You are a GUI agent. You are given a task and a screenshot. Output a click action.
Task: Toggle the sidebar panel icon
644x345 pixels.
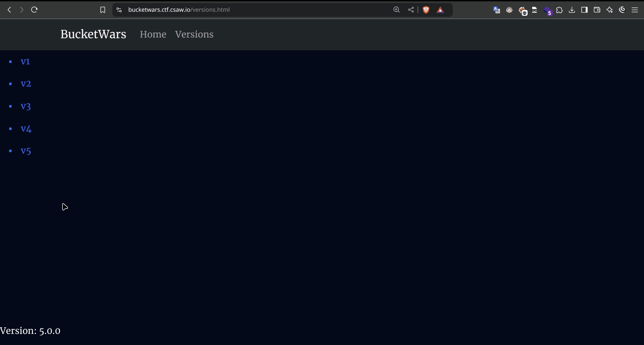coord(584,10)
